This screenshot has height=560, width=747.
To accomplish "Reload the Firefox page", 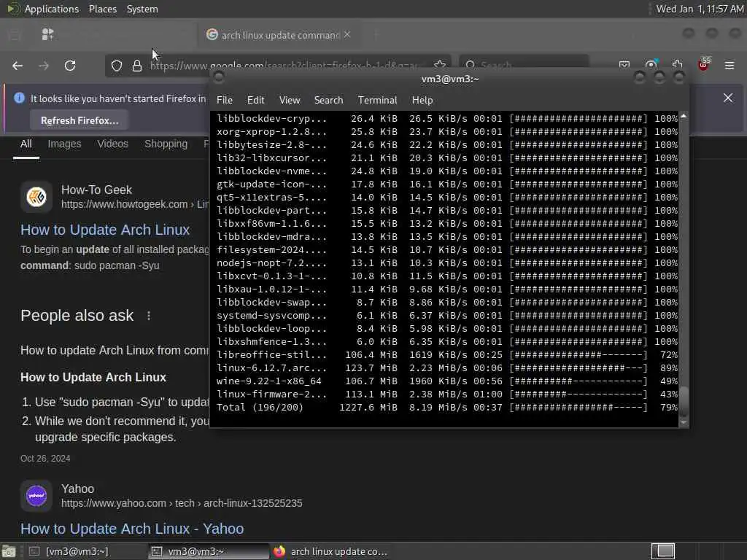I will [70, 66].
